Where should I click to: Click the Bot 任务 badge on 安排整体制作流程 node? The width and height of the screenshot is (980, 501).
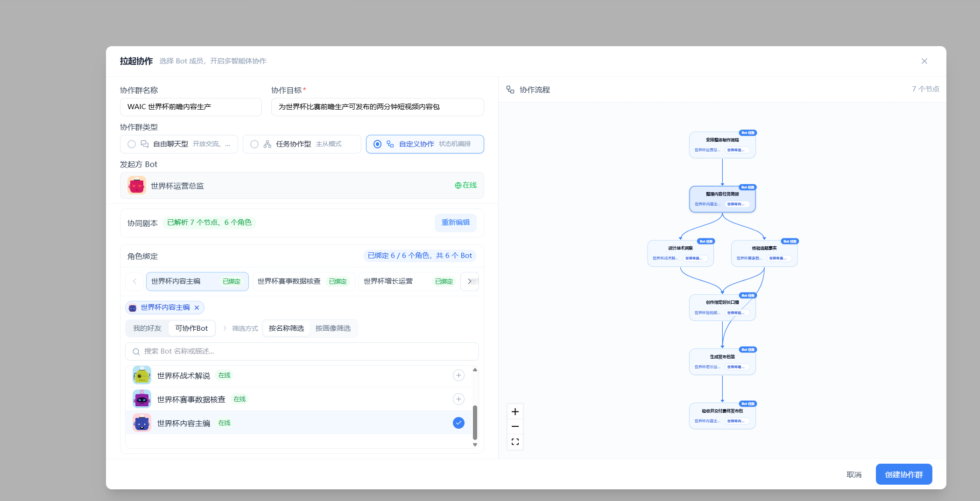click(x=747, y=133)
